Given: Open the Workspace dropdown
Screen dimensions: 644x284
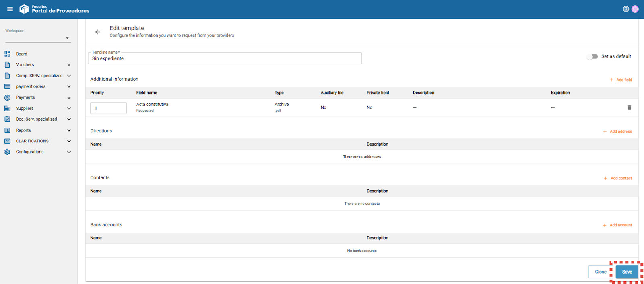Looking at the screenshot, I should point(38,38).
